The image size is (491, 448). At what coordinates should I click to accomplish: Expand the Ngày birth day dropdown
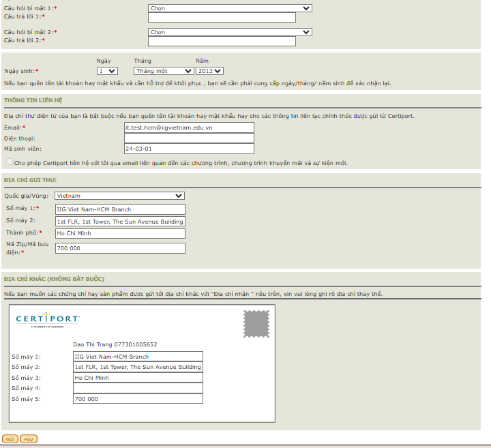(x=108, y=70)
